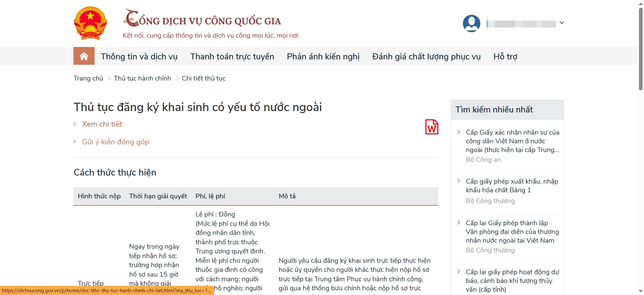This screenshot has width=644, height=295.
Task: Open Thông tin và dịch vụ menu
Action: [139, 56]
